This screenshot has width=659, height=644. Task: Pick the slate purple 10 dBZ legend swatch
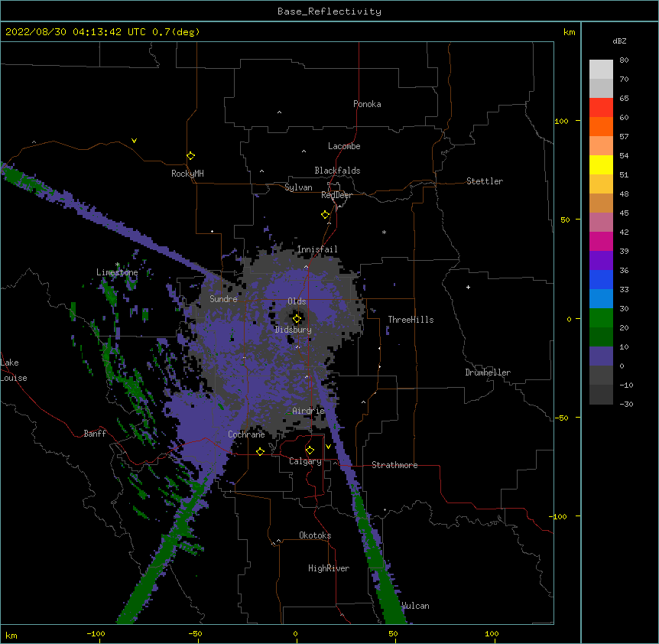pos(601,356)
